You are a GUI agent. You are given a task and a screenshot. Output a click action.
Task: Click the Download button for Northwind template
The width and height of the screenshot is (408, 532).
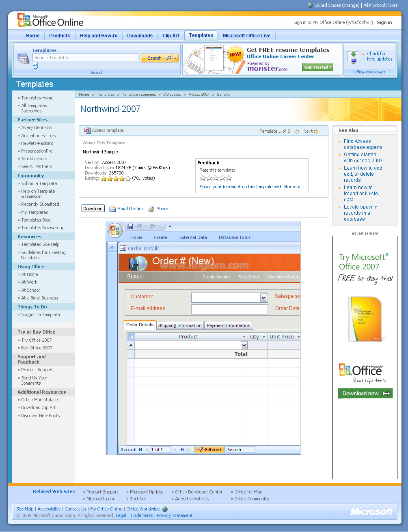point(93,209)
